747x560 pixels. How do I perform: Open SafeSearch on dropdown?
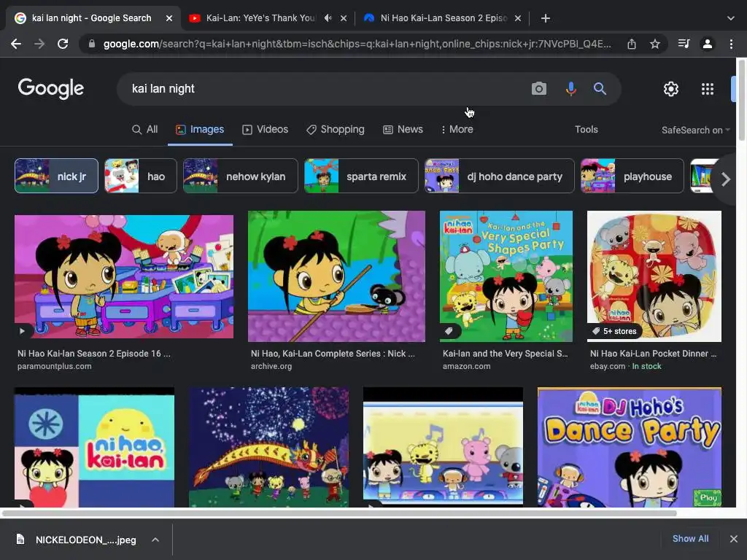695,130
